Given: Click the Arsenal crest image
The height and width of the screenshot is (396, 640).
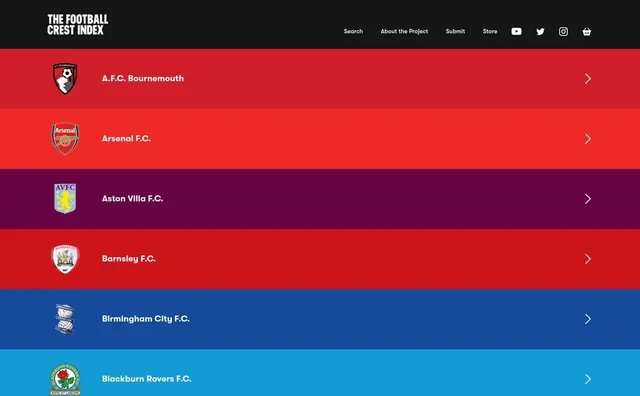Looking at the screenshot, I should 65,138.
